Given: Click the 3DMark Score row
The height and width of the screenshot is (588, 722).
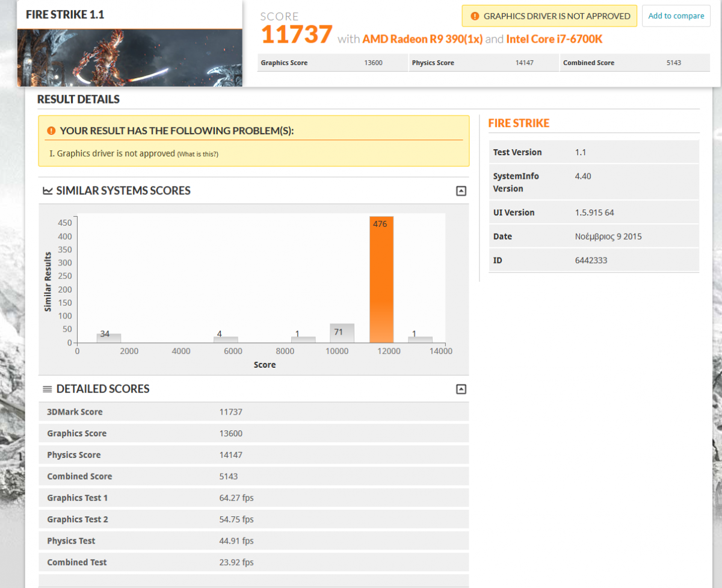Looking at the screenshot, I should pos(253,412).
